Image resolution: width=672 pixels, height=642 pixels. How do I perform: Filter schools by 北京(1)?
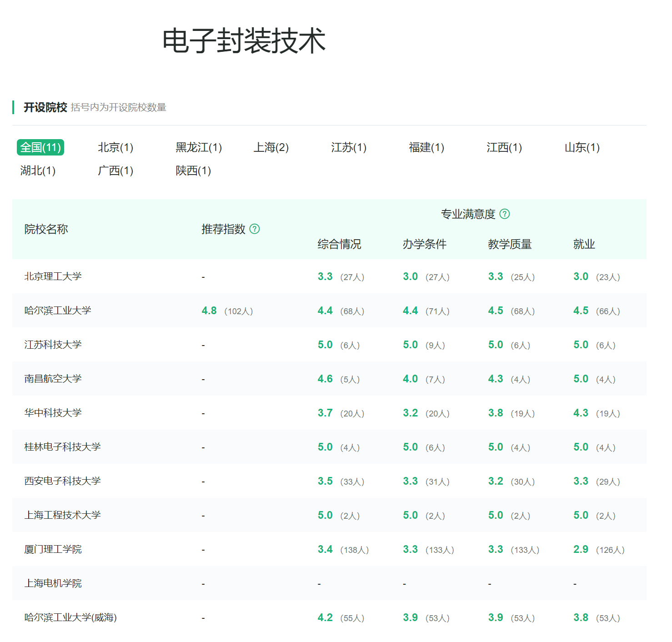(115, 147)
